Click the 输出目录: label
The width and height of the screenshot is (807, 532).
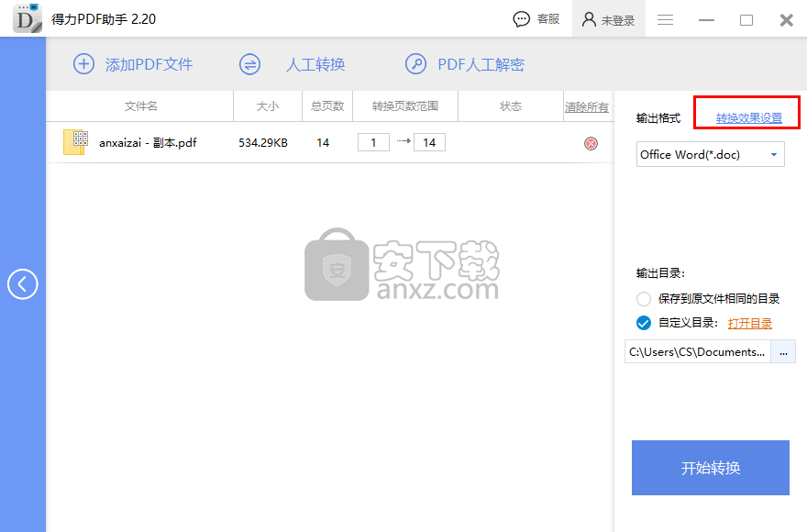pos(661,273)
